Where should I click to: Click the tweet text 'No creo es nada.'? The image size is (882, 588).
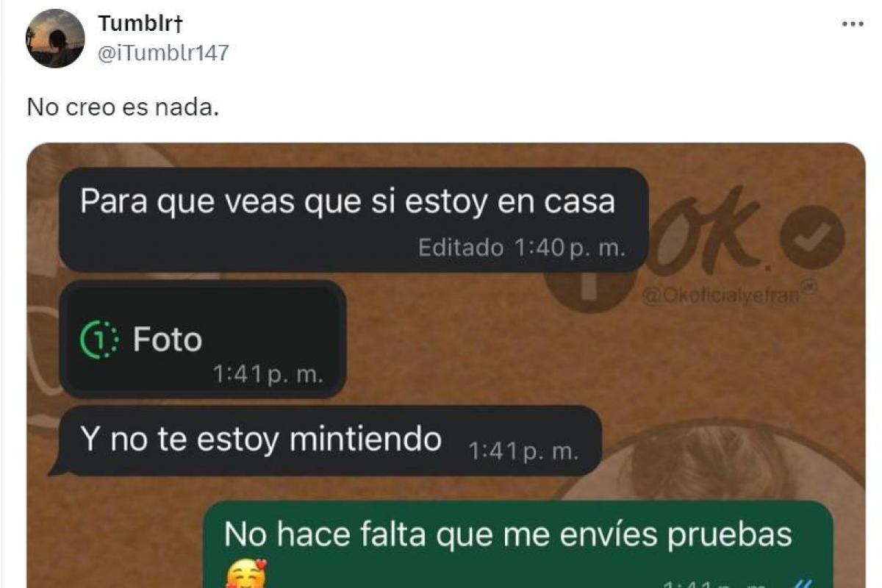click(x=123, y=107)
